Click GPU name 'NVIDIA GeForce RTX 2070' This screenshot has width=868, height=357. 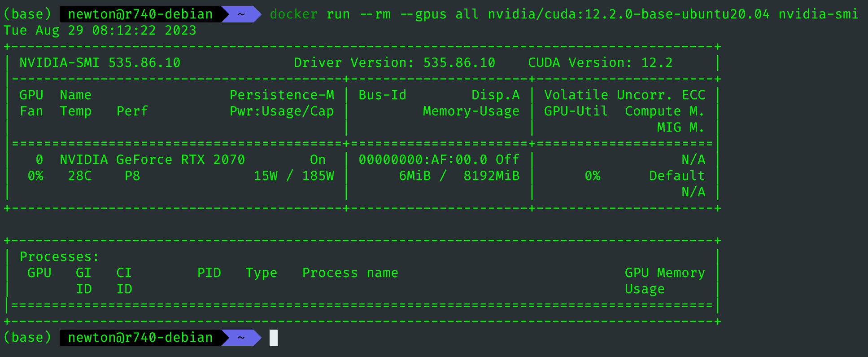(x=153, y=160)
